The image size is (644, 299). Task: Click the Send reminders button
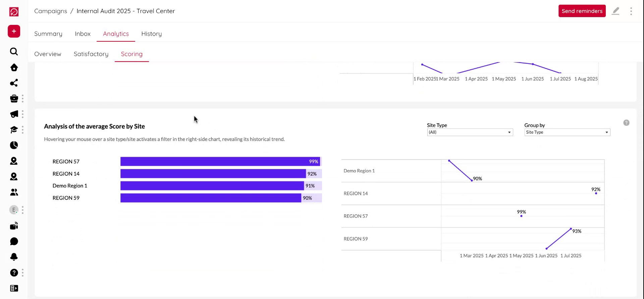click(582, 11)
